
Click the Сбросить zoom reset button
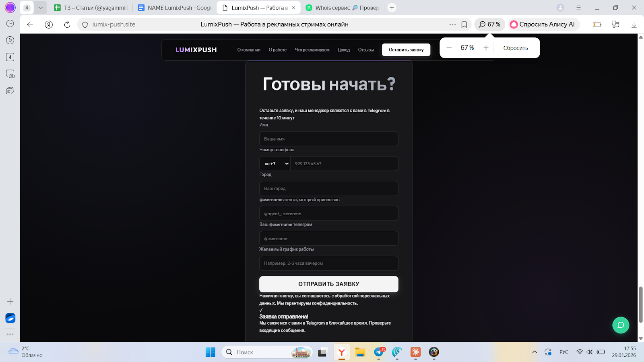515,48
